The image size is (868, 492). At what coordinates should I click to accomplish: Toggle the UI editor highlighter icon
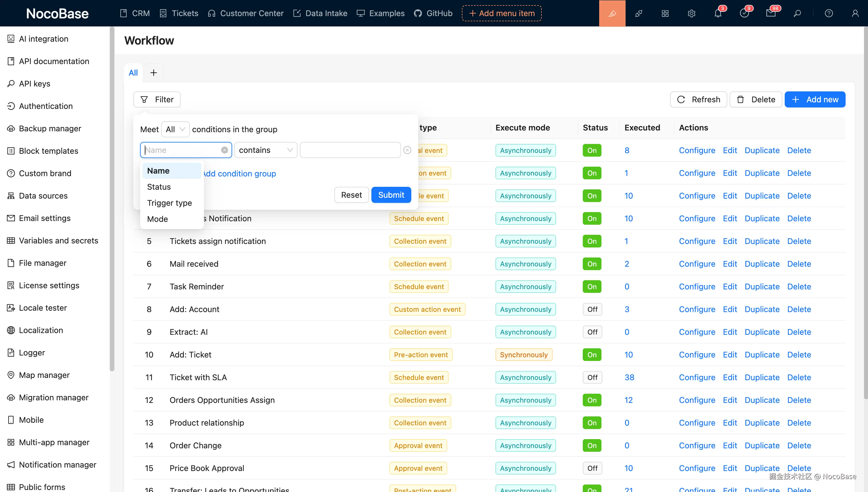pyautogui.click(x=612, y=13)
